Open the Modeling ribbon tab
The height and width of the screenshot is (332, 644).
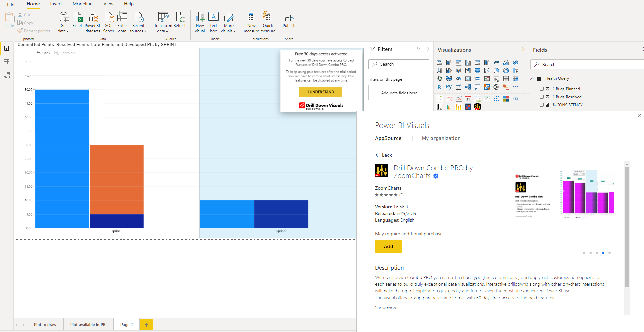coord(83,4)
